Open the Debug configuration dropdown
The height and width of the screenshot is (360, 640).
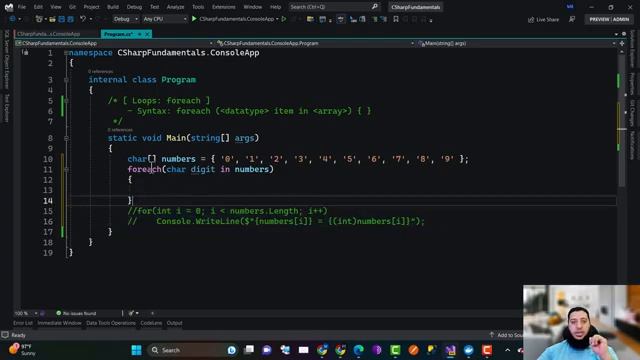pos(125,19)
